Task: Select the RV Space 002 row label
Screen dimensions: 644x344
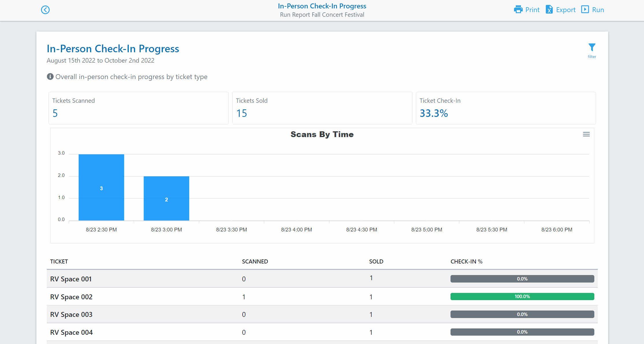Action: (x=71, y=297)
